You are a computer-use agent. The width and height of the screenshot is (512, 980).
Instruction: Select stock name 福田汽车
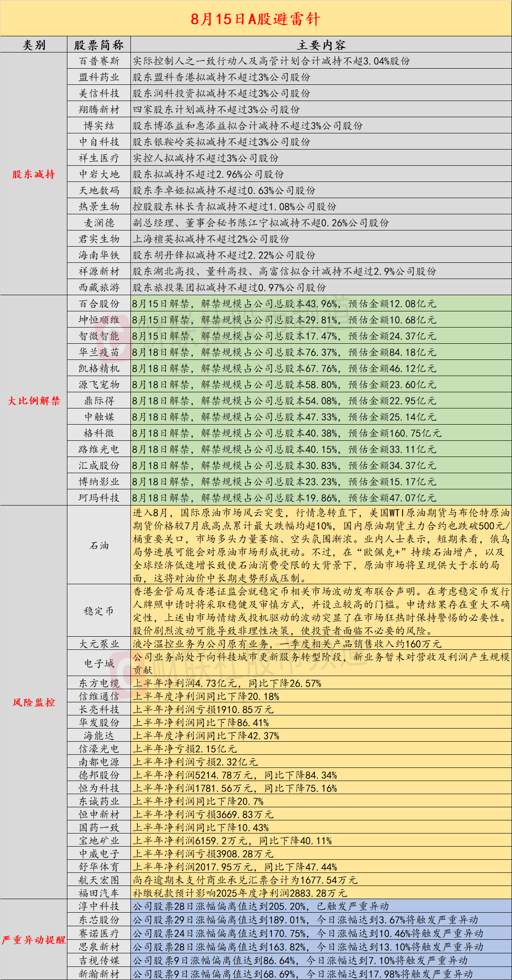[99, 893]
